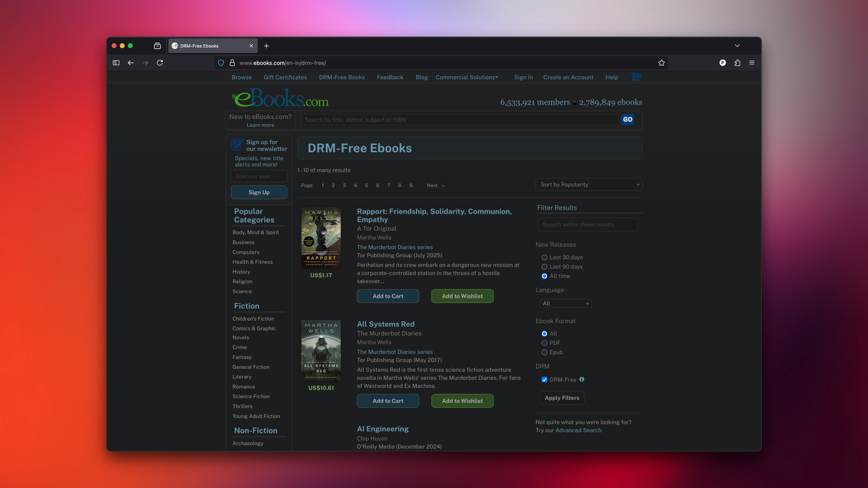Select PDF format radio button
Screen dimensions: 868x488
tap(544, 343)
